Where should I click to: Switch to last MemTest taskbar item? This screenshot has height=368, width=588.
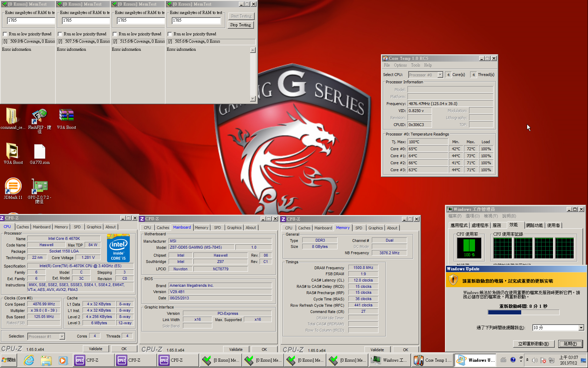coord(347,360)
